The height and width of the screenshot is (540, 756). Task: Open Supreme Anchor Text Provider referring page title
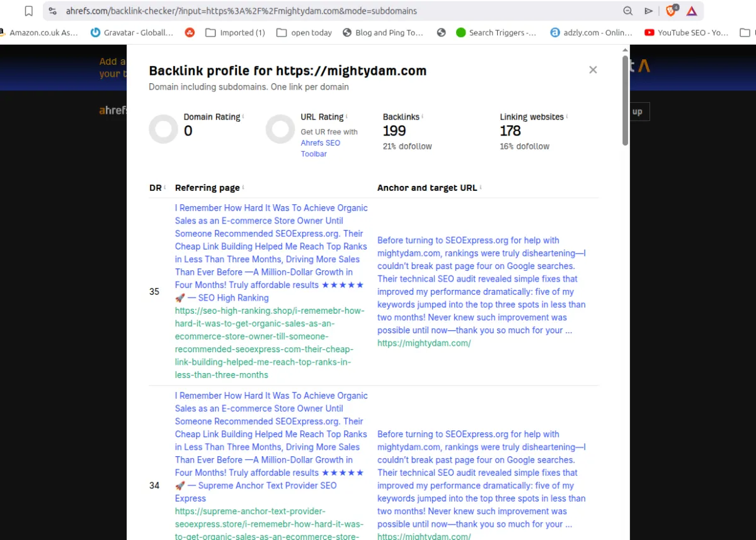tap(271, 447)
